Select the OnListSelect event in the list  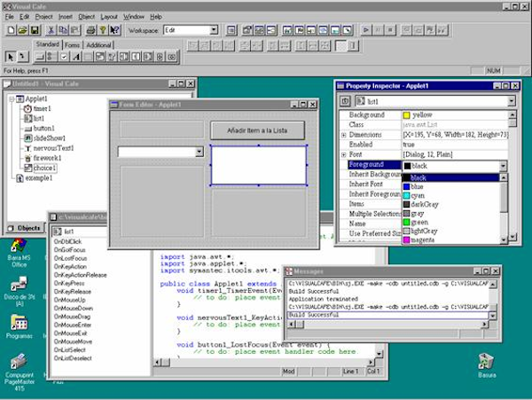click(x=70, y=349)
